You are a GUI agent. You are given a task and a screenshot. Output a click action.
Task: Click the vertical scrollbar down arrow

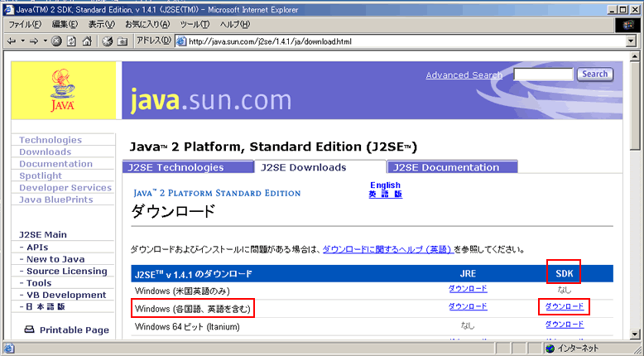pyautogui.click(x=635, y=334)
